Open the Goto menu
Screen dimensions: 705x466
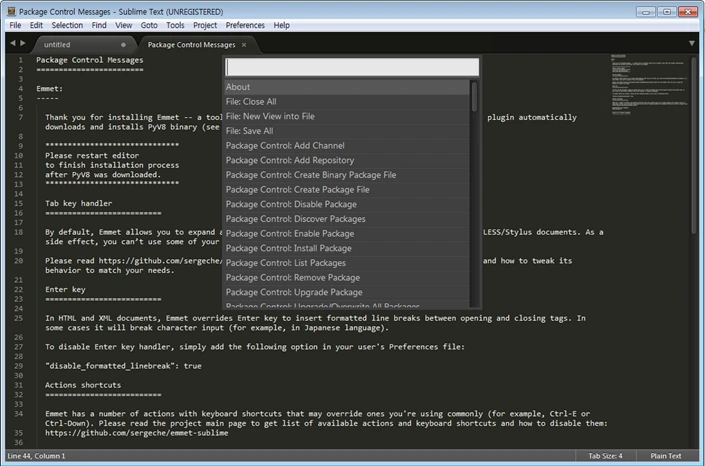click(149, 25)
